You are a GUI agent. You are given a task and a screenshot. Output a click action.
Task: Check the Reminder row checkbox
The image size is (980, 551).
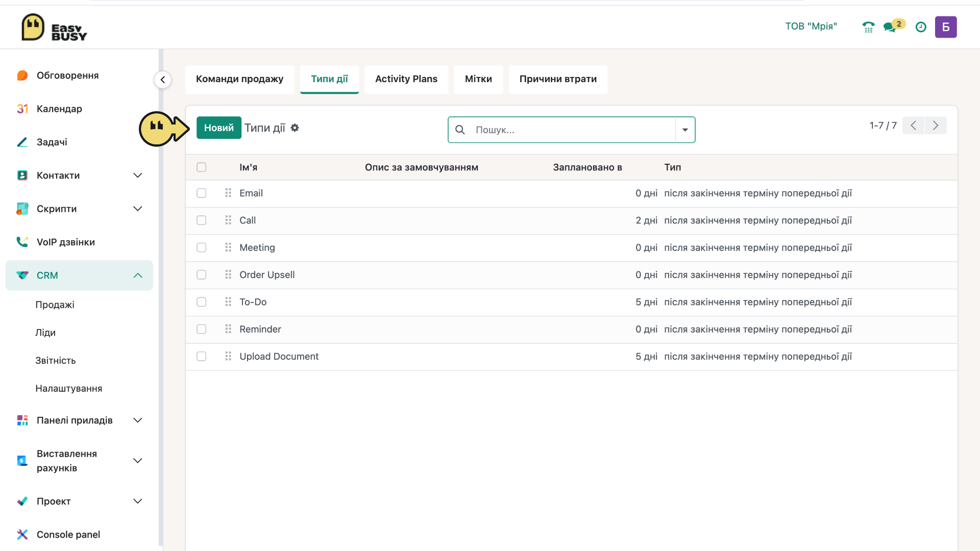[x=202, y=329]
